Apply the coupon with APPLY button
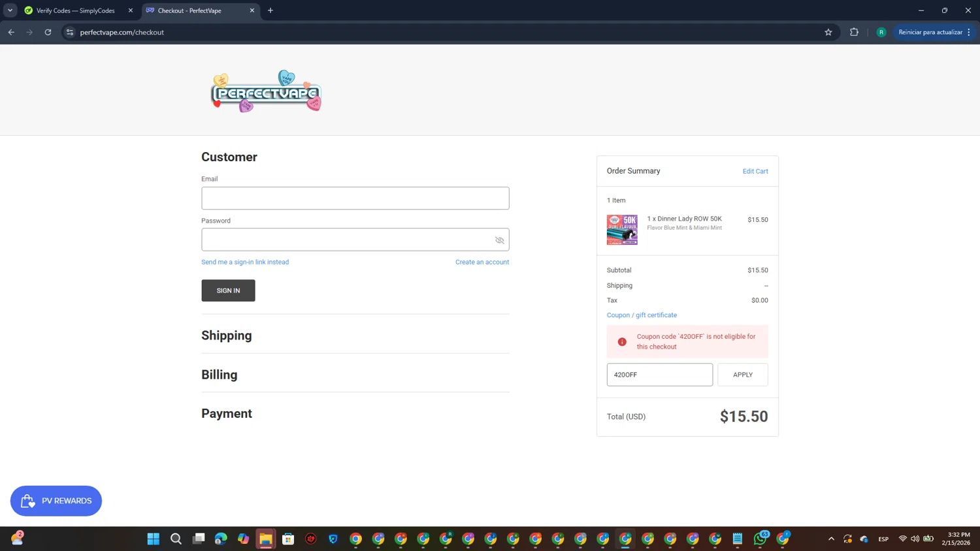 (743, 375)
